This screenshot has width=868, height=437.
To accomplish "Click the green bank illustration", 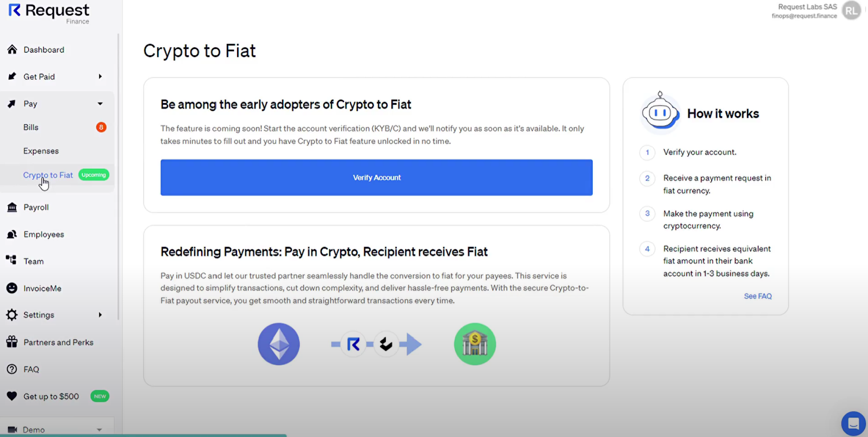I will click(475, 344).
